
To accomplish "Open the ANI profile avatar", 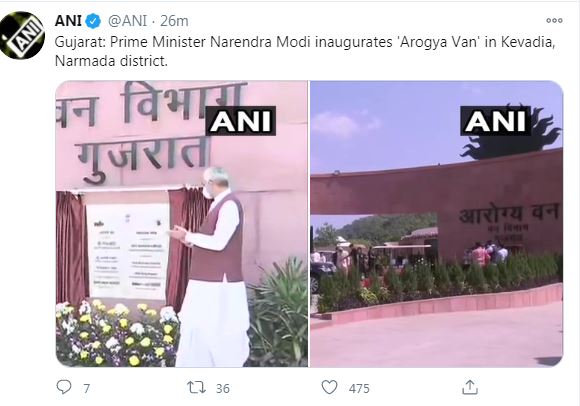I will (22, 35).
